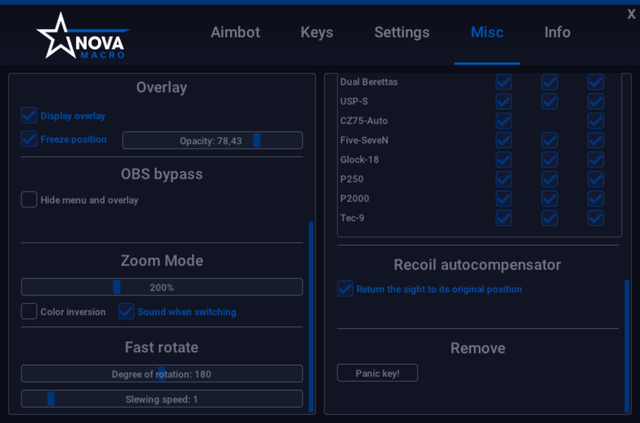Screen dimensions: 640x423
Task: Click the Glock-18 weapon name
Action: [x=359, y=160]
